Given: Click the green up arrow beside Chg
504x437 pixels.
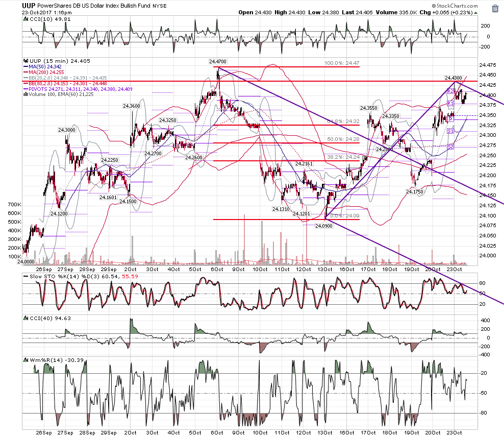Looking at the screenshot, I should [x=476, y=13].
